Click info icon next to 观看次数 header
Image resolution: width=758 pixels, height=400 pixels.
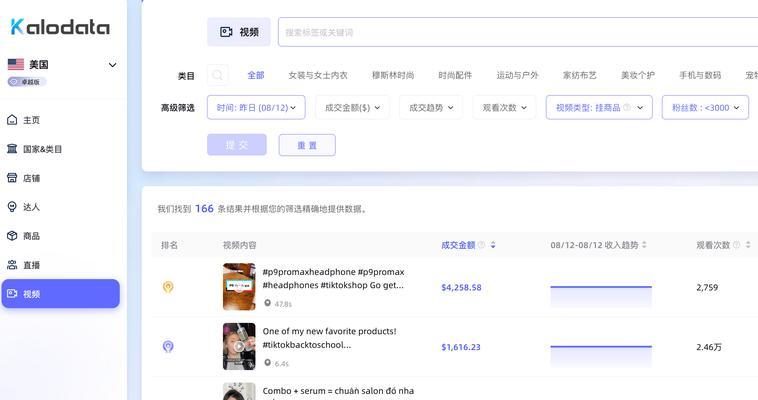[736, 245]
